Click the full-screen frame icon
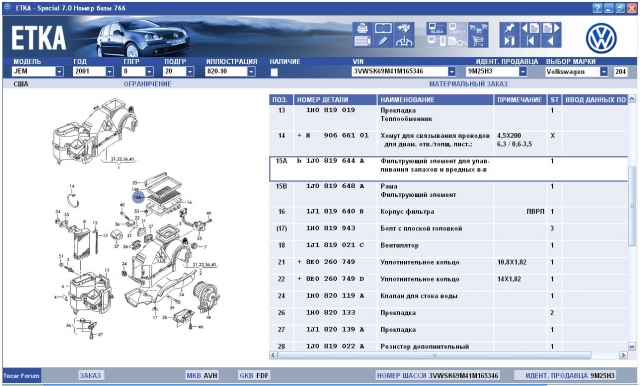Viewport: 640px width, 386px height. click(383, 28)
